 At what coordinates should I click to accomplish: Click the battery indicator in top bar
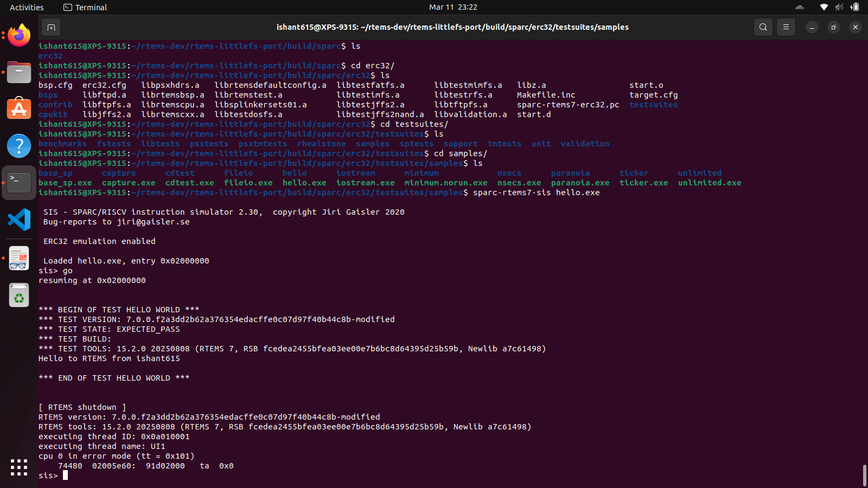pyautogui.click(x=855, y=7)
